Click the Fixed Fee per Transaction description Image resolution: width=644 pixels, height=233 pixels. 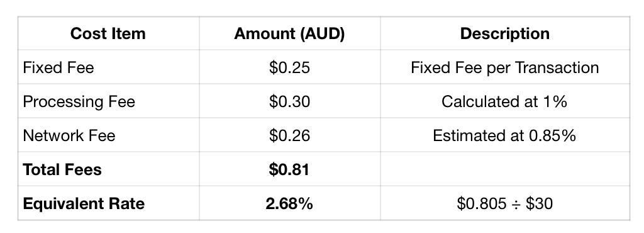pos(505,67)
